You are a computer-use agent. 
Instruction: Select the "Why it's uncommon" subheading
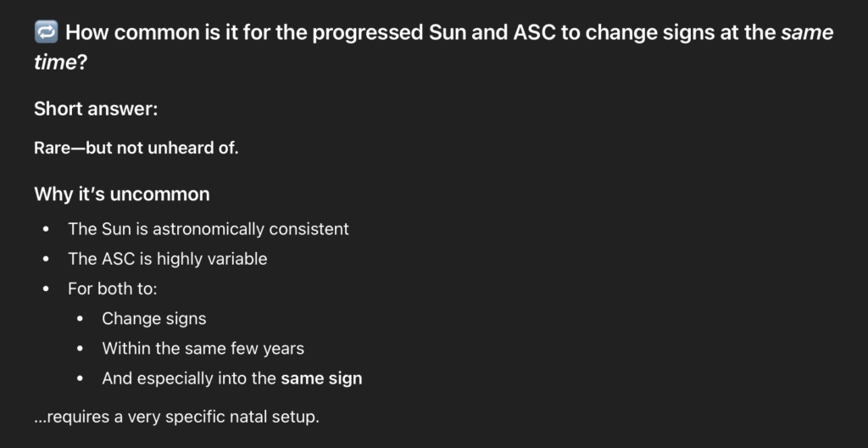point(121,194)
